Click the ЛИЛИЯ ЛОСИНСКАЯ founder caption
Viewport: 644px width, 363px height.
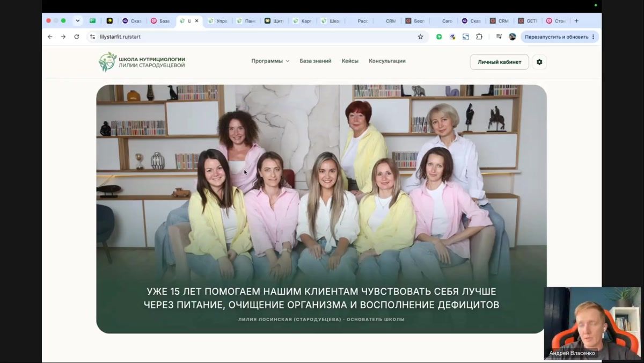click(x=321, y=320)
